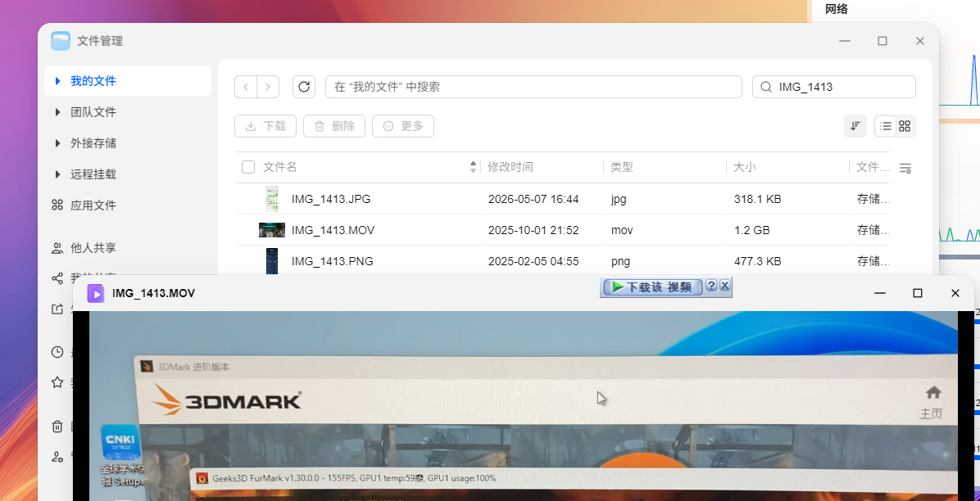
Task: Click the clock recent icon in sidebar
Action: click(57, 352)
